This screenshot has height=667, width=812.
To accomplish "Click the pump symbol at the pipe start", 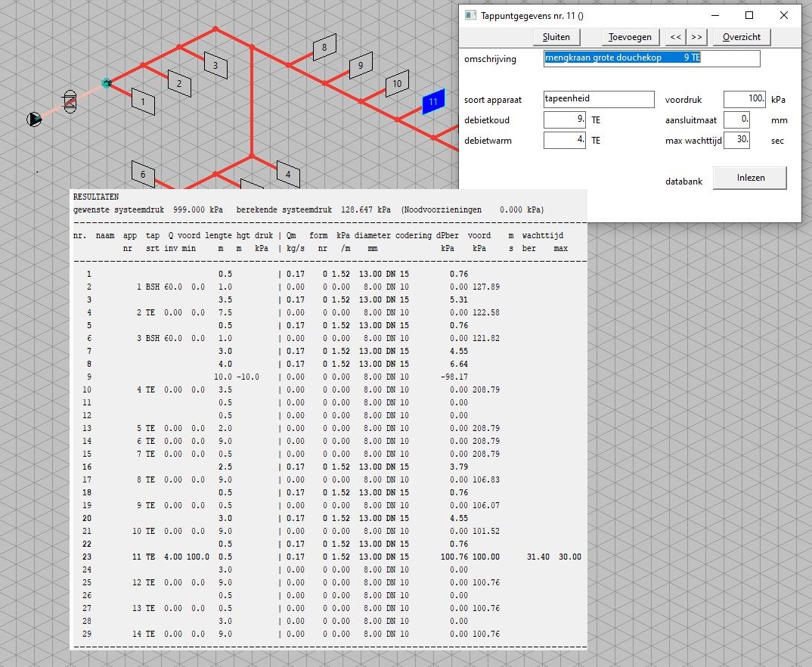I will point(34,119).
